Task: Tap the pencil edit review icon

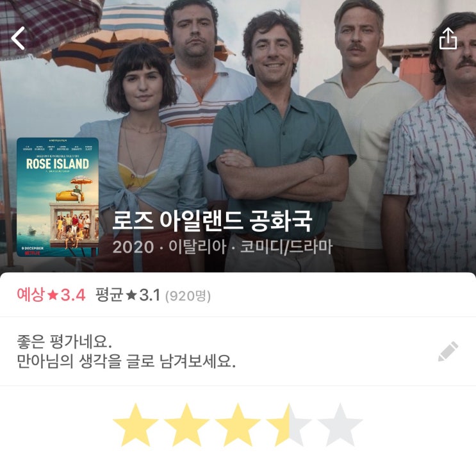Action: (448, 351)
